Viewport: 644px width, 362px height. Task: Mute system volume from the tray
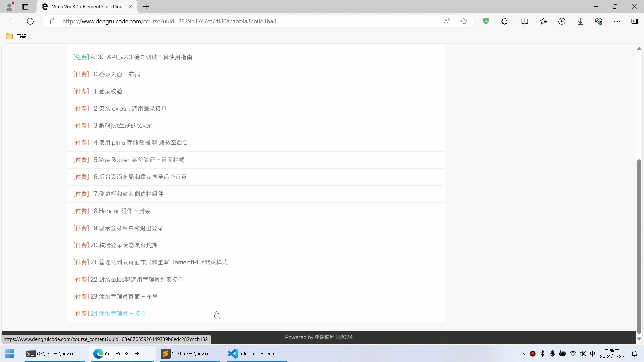(583, 354)
